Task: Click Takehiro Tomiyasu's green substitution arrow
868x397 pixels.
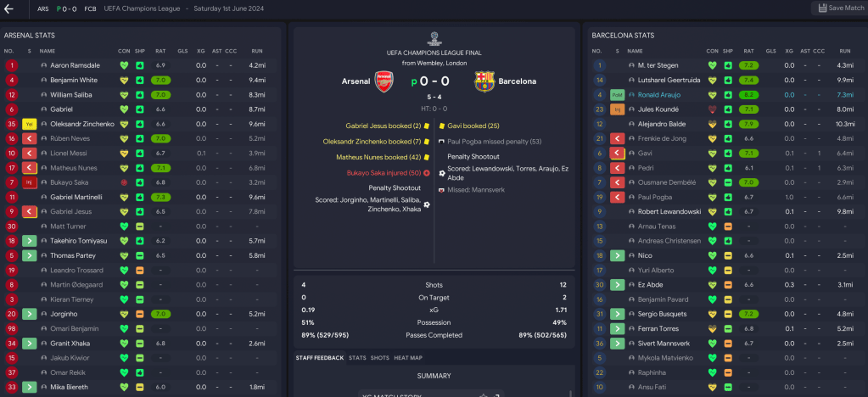Action: click(28, 241)
